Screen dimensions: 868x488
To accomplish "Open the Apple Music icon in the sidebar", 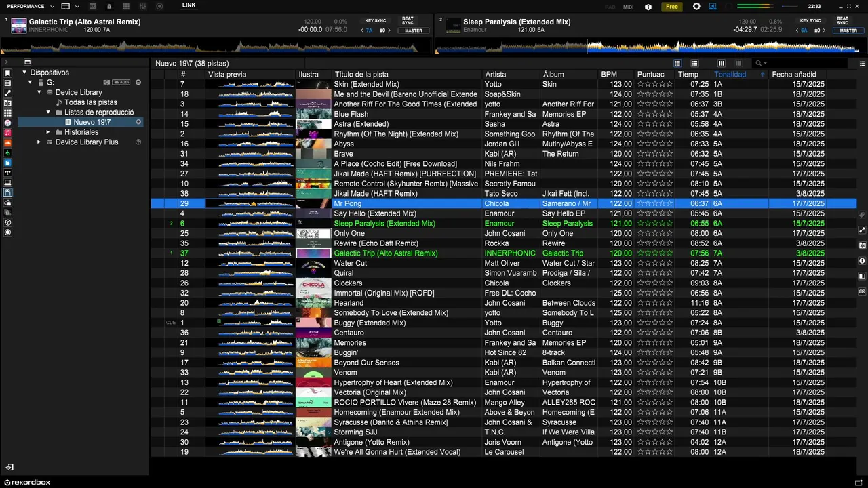I will coord(7,133).
